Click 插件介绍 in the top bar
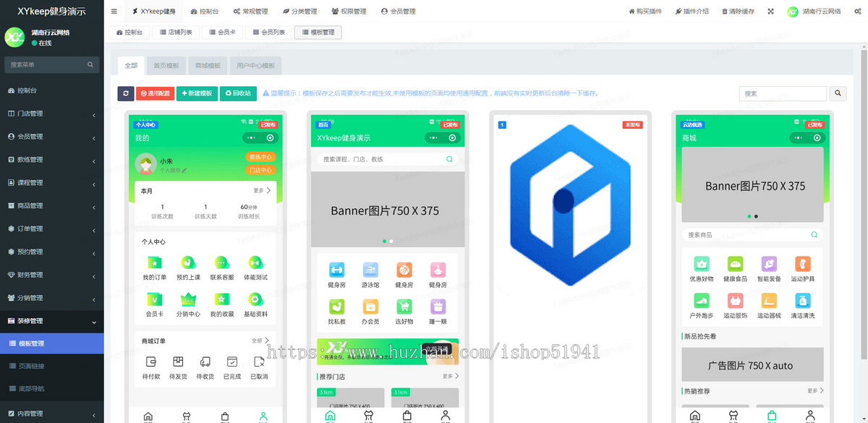 point(692,12)
